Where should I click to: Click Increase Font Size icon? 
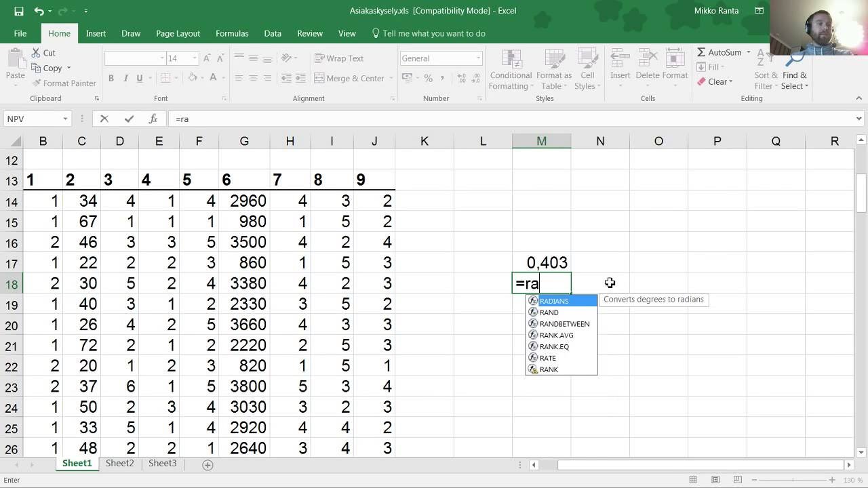(208, 58)
